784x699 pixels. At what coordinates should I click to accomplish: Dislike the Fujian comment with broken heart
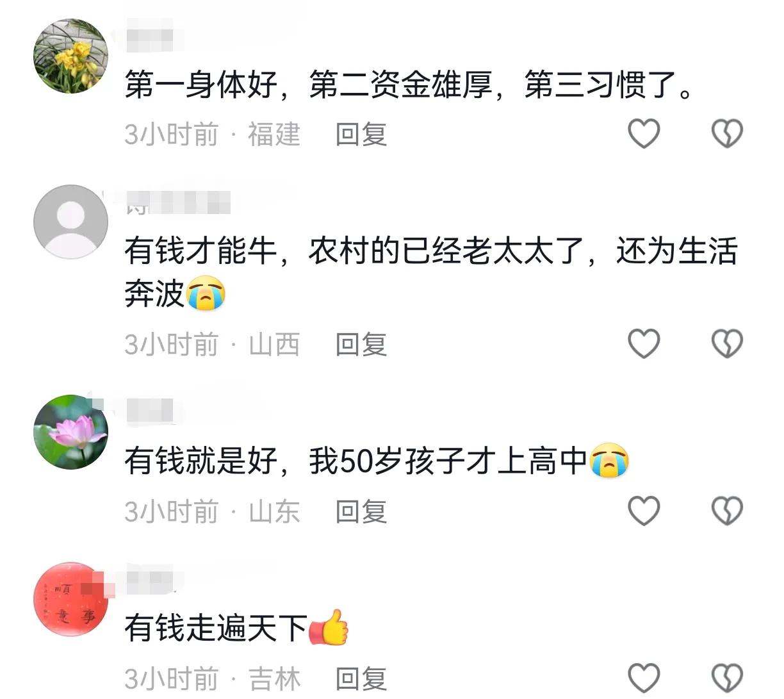pos(728,134)
